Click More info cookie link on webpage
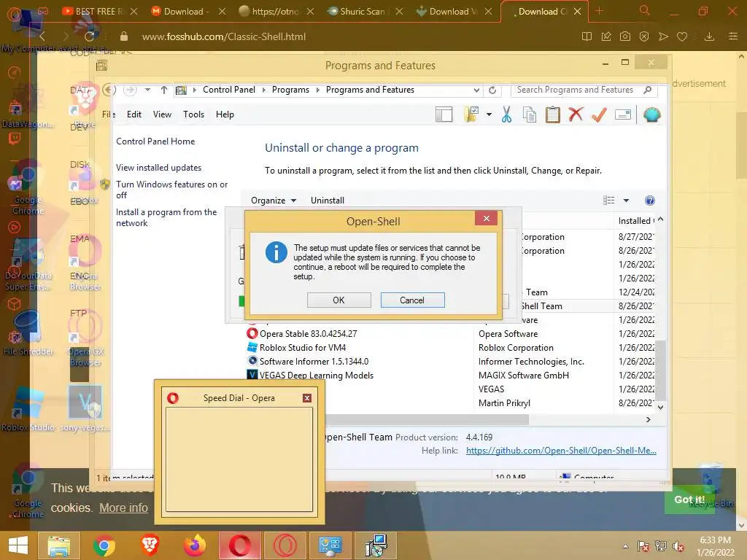Screen dimensions: 747x560 tap(123, 508)
